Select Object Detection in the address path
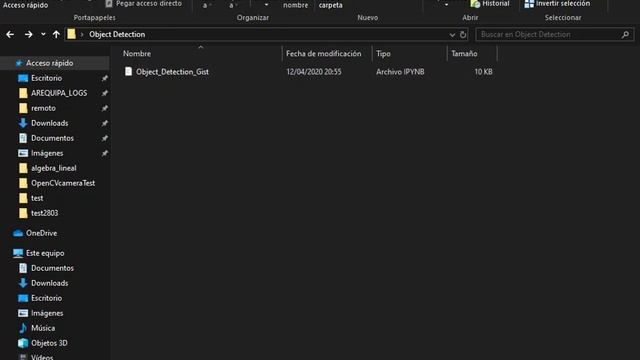This screenshot has width=640, height=360. [x=117, y=34]
